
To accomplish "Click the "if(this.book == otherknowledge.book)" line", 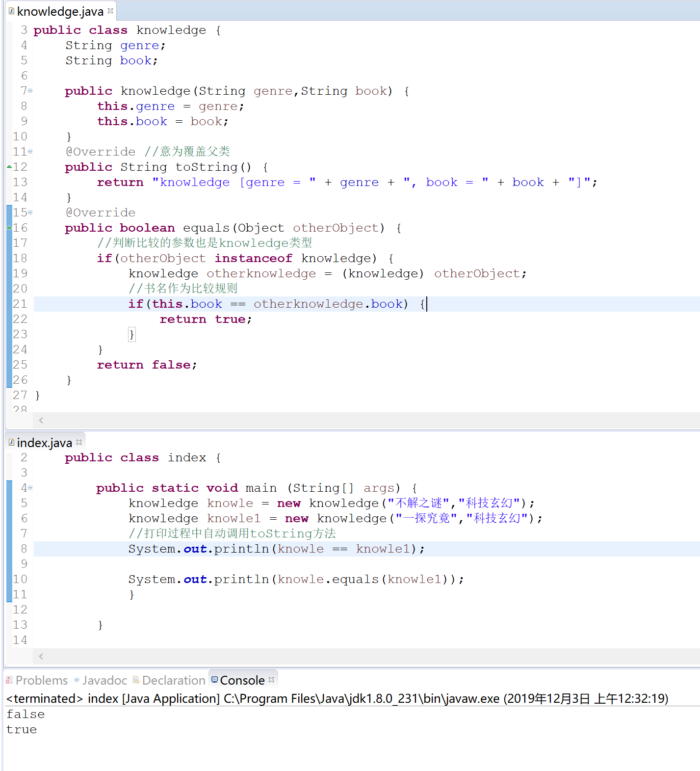I will 277,304.
